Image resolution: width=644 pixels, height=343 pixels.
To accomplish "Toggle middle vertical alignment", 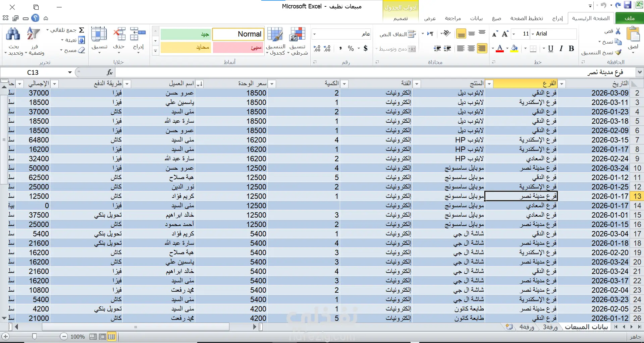I will 472,33.
